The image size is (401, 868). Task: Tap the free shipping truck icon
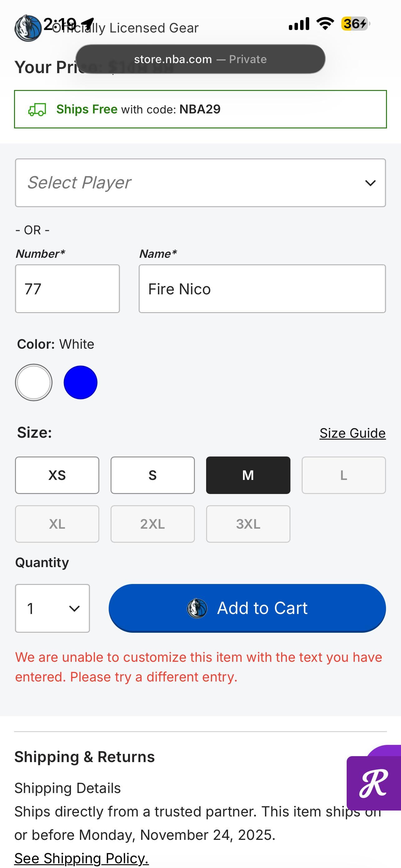37,109
